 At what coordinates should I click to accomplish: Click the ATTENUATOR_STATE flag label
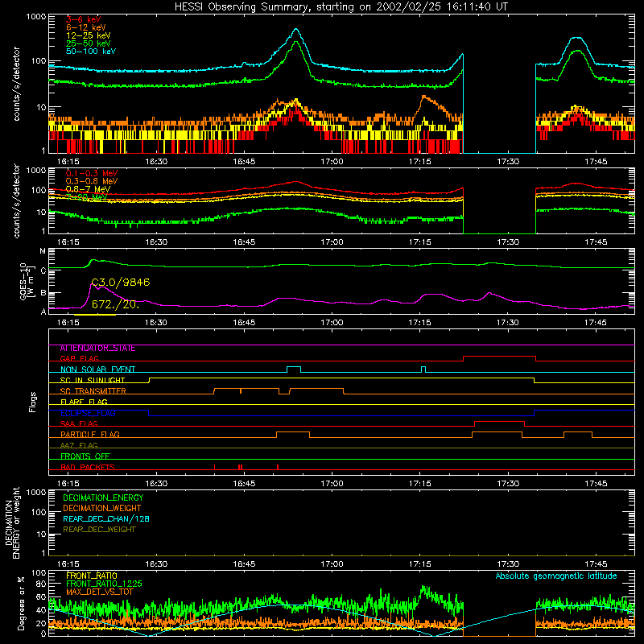tap(97, 349)
